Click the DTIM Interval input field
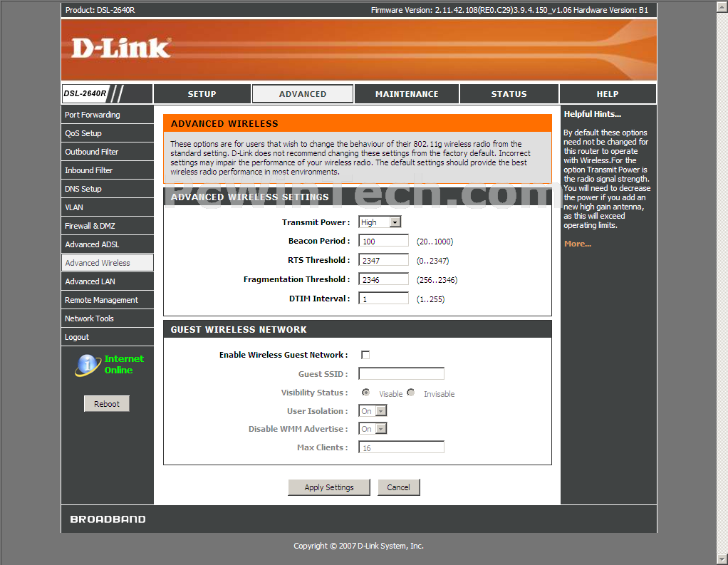 [x=383, y=299]
